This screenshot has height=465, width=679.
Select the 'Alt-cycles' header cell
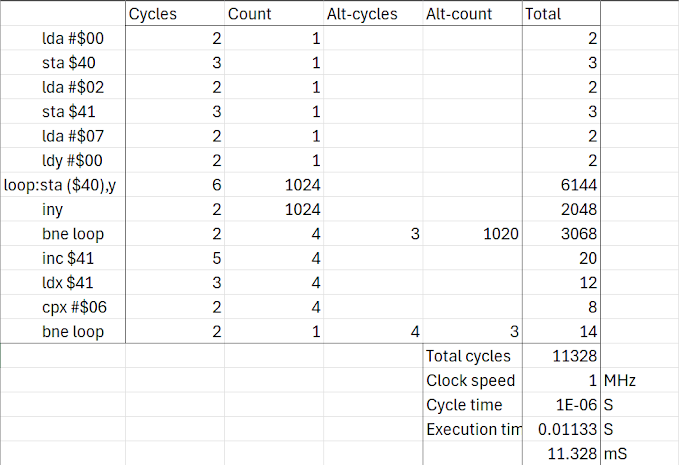click(x=373, y=14)
